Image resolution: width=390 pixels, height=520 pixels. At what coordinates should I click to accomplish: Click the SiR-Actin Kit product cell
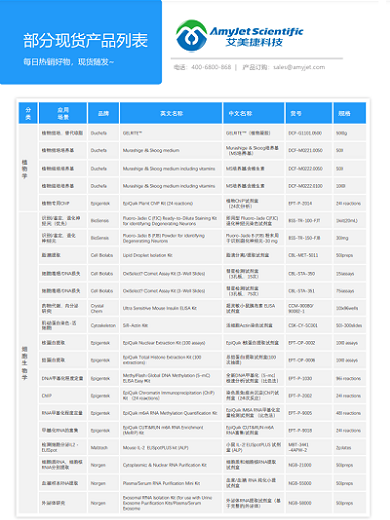(x=171, y=325)
